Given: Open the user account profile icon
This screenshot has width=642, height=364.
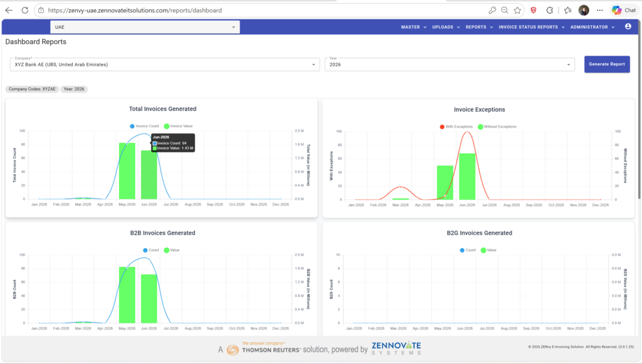Looking at the screenshot, I should pos(628,26).
